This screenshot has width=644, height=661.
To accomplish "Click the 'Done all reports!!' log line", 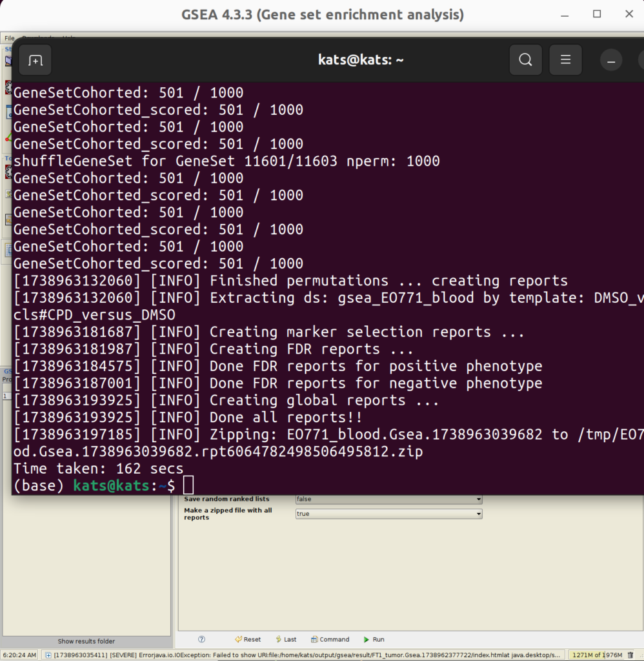I will 188,418.
